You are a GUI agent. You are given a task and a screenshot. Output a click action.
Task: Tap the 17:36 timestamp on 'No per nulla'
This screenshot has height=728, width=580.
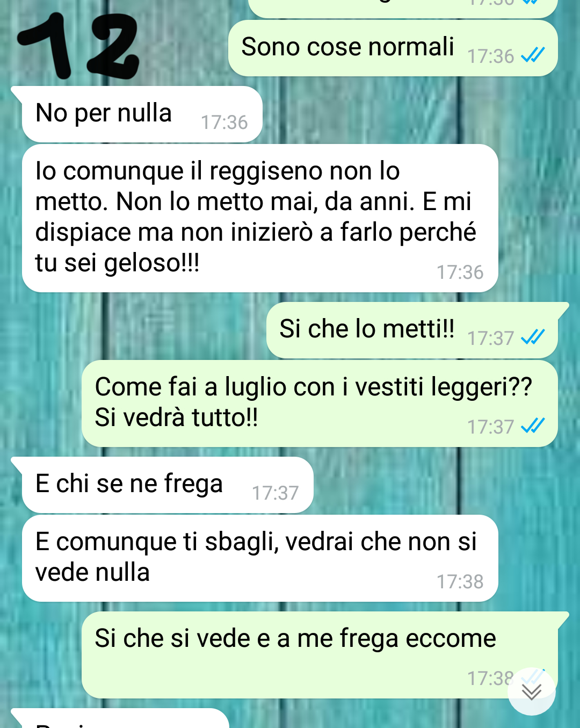[x=224, y=122]
